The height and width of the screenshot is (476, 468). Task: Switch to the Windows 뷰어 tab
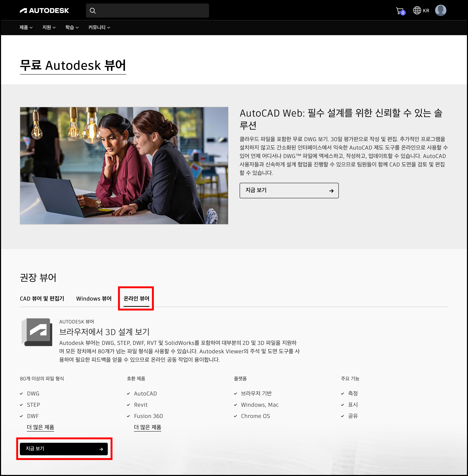pos(94,299)
